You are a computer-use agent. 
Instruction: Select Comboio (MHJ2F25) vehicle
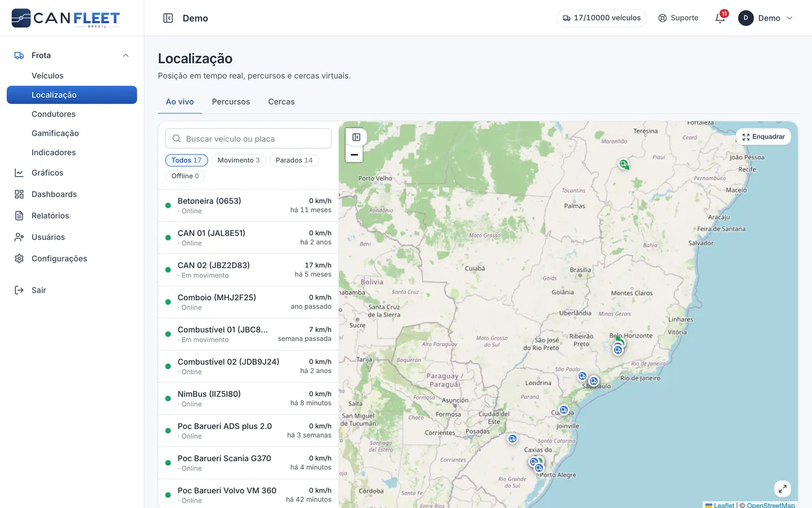(x=248, y=302)
